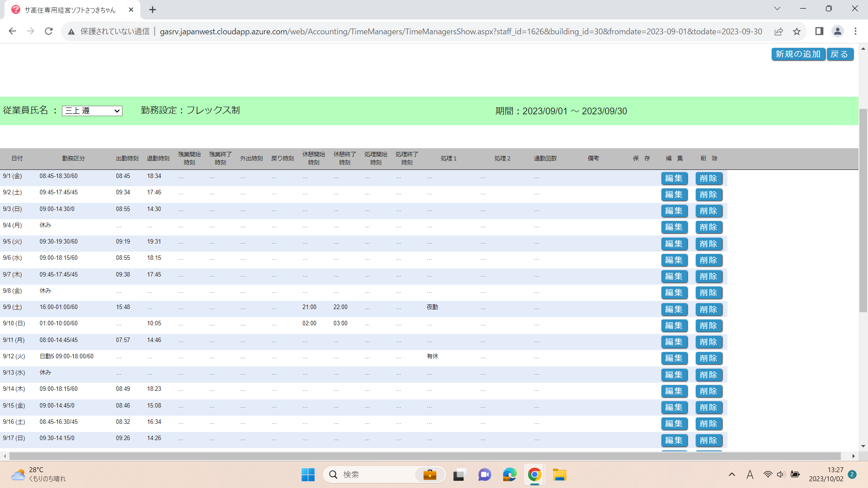Viewport: 868px width, 488px height.
Task: Click the browser back arrow
Action: [x=13, y=31]
